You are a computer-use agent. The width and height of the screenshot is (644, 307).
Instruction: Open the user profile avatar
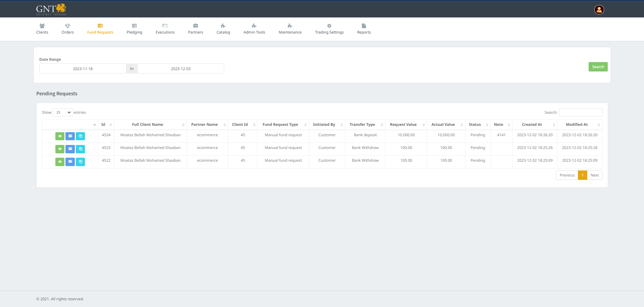pos(599,10)
